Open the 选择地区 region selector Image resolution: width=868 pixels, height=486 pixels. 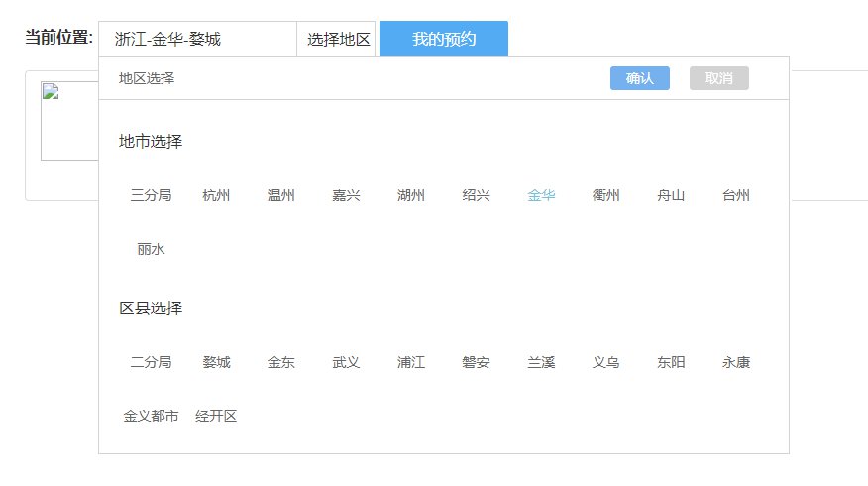point(338,40)
